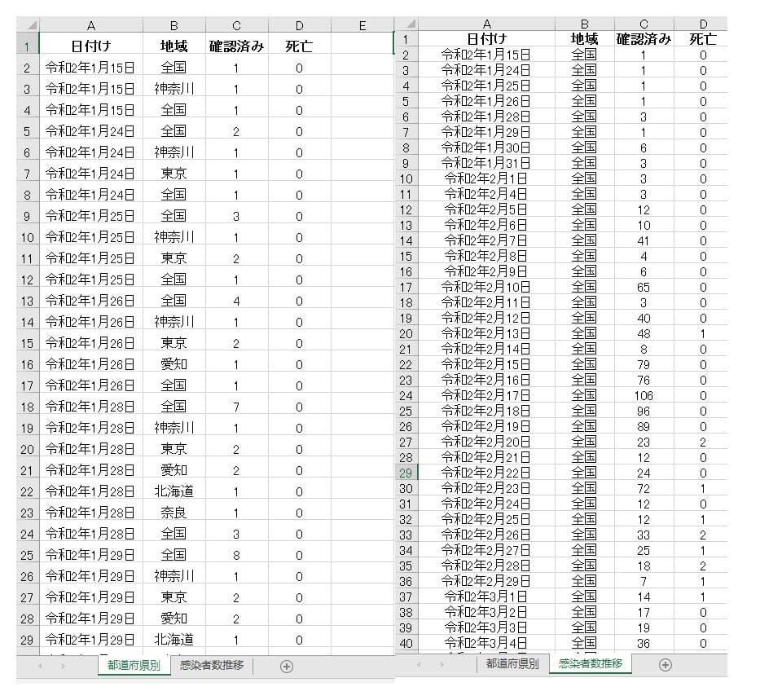Select column B header in right sheet
Image resolution: width=760 pixels, height=700 pixels.
[585, 24]
